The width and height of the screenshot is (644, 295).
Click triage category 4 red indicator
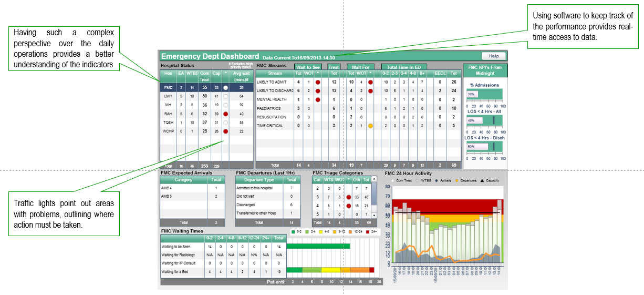point(348,206)
